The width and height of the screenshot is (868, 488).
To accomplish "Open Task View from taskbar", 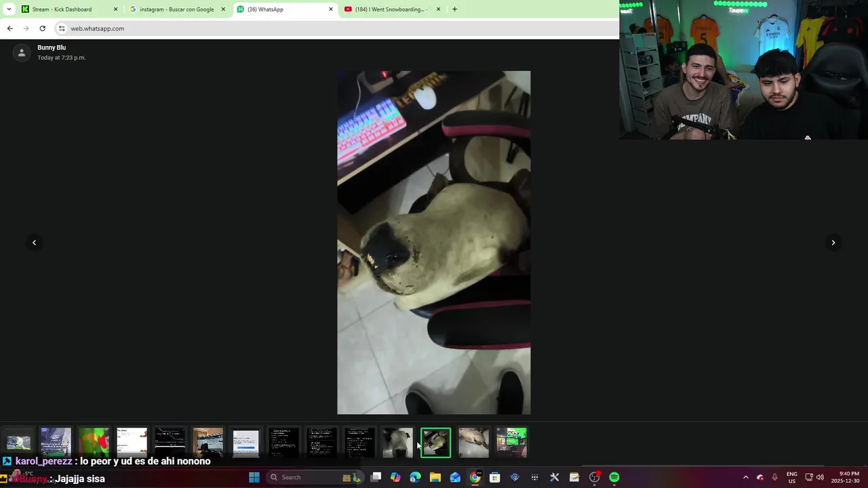I will (x=376, y=477).
